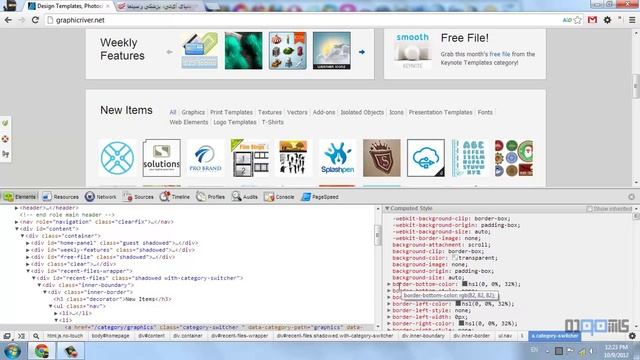Filter New Items by Fonts
The image size is (640, 360).
click(485, 112)
